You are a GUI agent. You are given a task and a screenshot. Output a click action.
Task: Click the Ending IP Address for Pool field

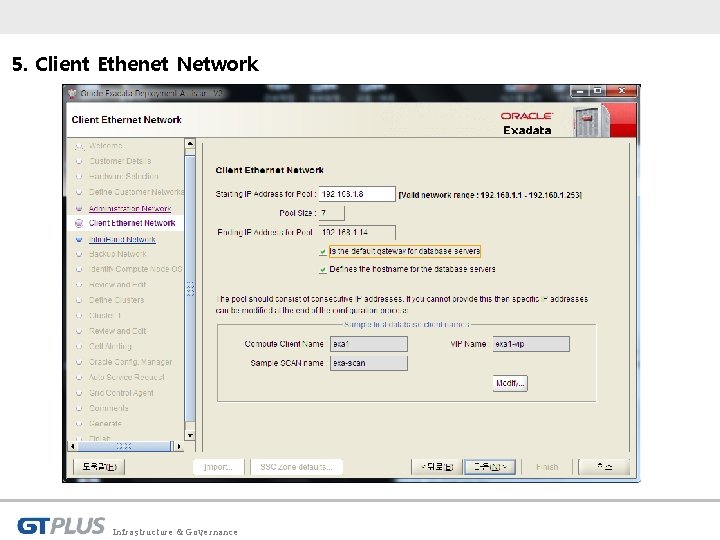coord(357,232)
